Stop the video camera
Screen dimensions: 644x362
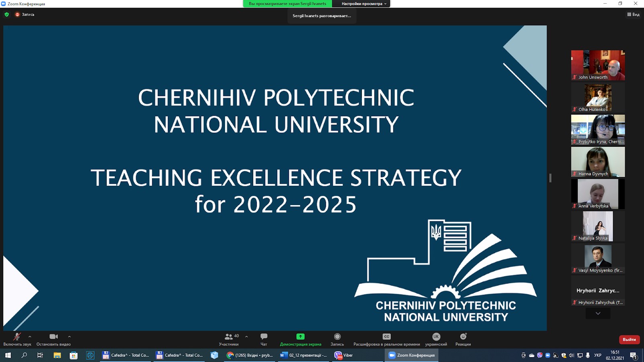53,337
